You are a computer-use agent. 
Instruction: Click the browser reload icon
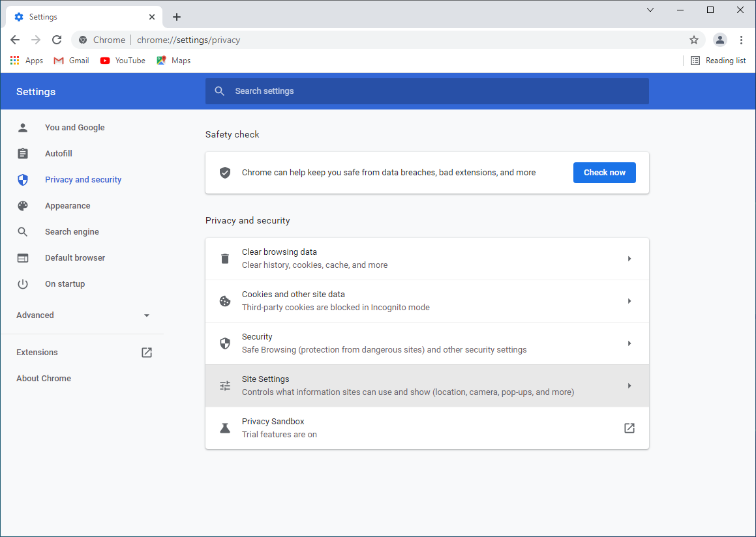(57, 40)
